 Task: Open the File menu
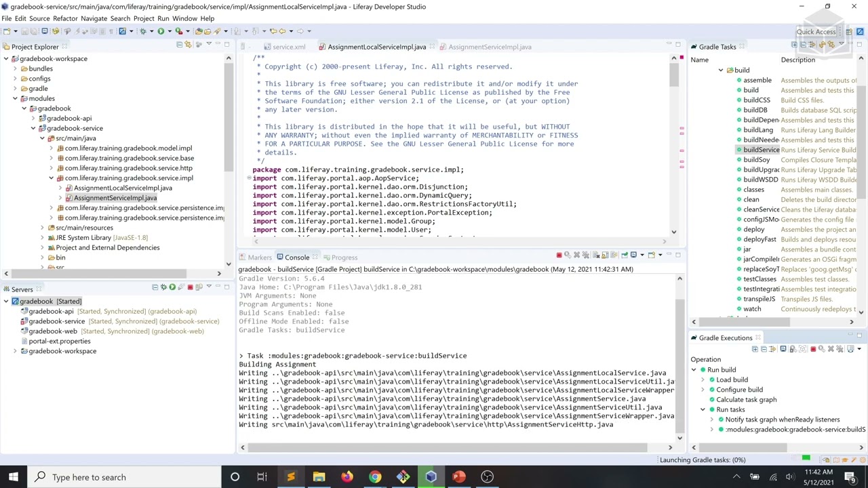coord(6,18)
